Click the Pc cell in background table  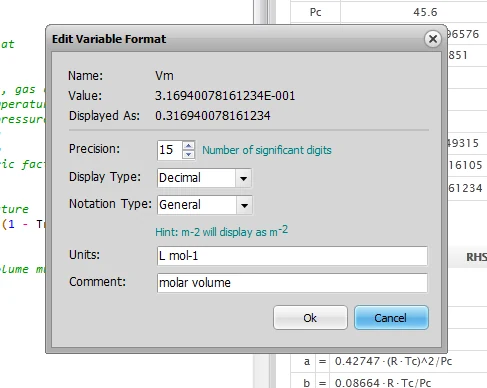[315, 12]
